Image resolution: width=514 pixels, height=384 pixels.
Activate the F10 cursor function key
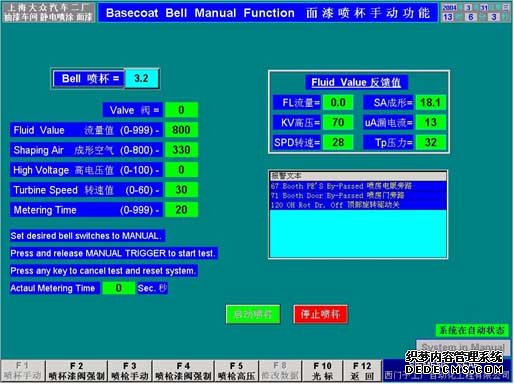click(x=322, y=371)
